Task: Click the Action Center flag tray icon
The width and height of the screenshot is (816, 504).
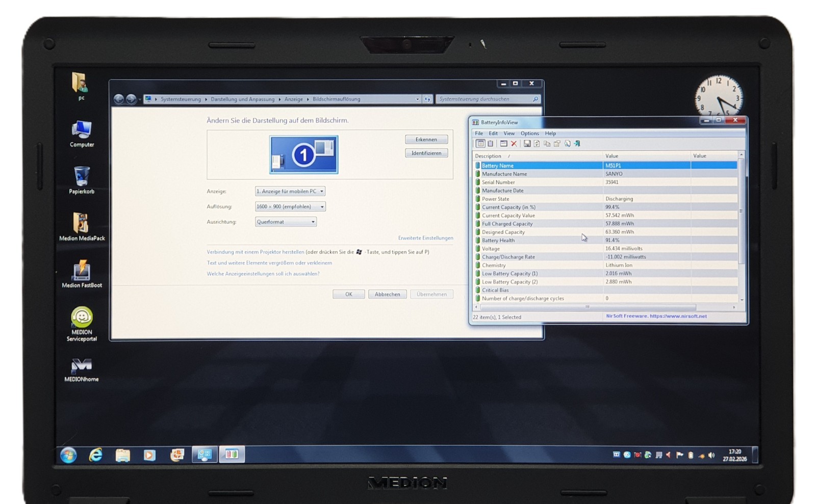Action: pyautogui.click(x=679, y=455)
